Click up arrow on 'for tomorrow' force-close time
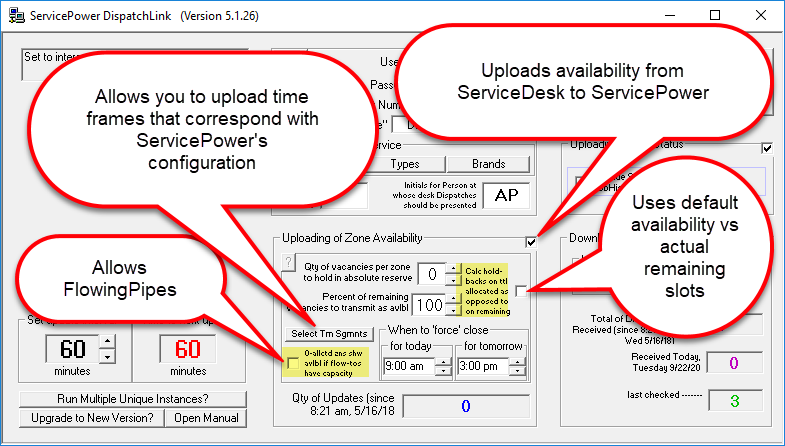 coord(518,362)
